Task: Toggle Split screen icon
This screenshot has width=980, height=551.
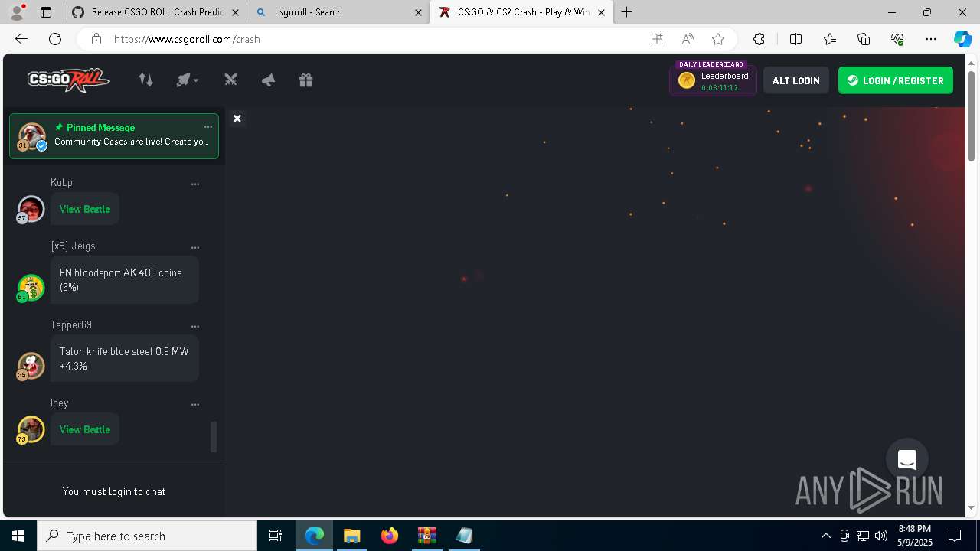Action: tap(795, 39)
